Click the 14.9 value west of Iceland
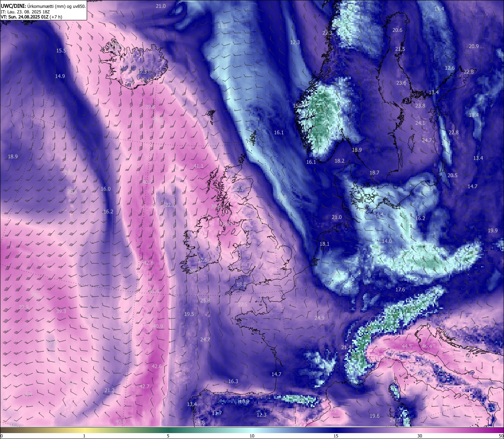This screenshot has height=439, width=504. (60, 76)
